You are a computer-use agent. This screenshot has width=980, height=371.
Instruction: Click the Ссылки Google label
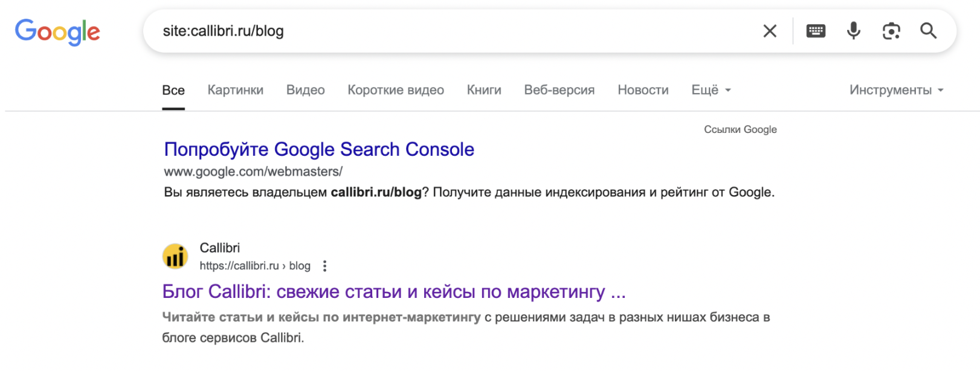tap(740, 129)
